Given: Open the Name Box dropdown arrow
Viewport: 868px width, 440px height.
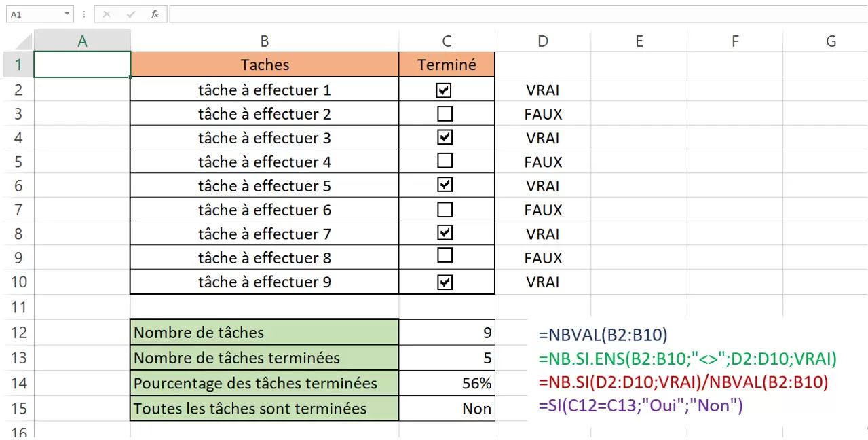Looking at the screenshot, I should (x=66, y=14).
